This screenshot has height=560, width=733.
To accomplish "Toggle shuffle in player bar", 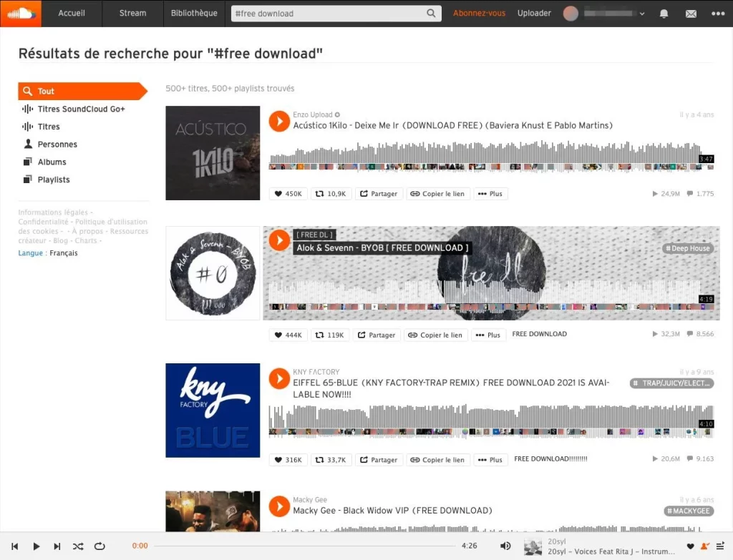I will point(78,546).
